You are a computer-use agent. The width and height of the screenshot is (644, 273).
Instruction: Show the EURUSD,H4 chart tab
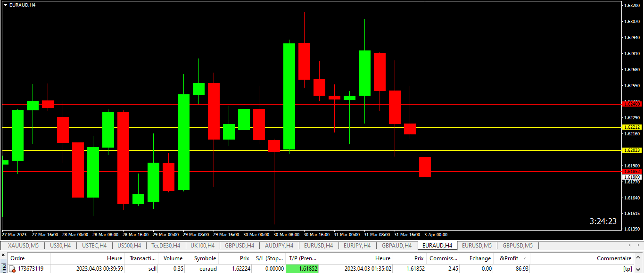point(318,246)
